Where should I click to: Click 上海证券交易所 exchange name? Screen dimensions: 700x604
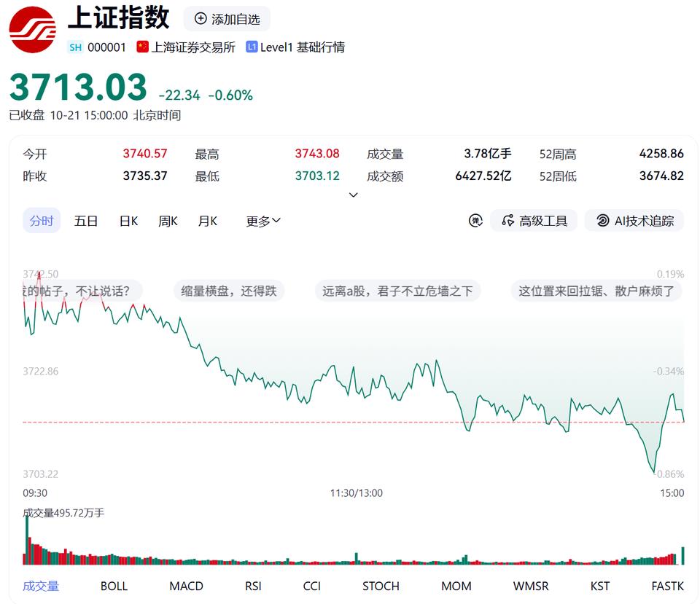click(x=193, y=47)
